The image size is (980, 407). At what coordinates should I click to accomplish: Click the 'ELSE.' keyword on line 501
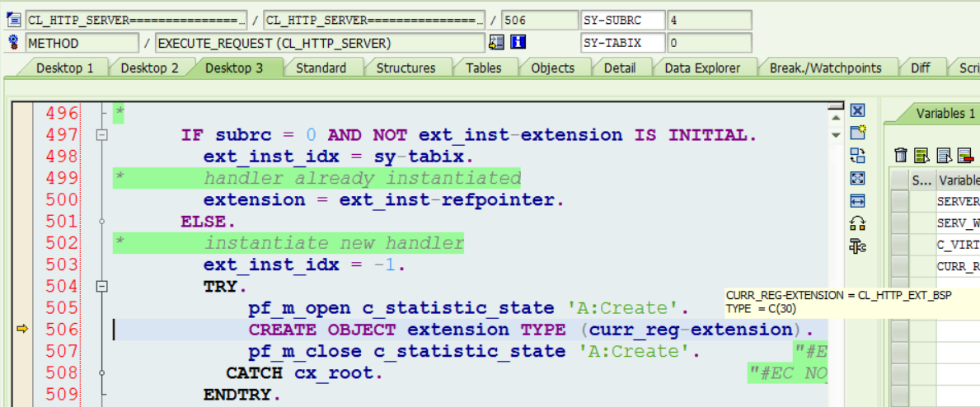click(209, 222)
